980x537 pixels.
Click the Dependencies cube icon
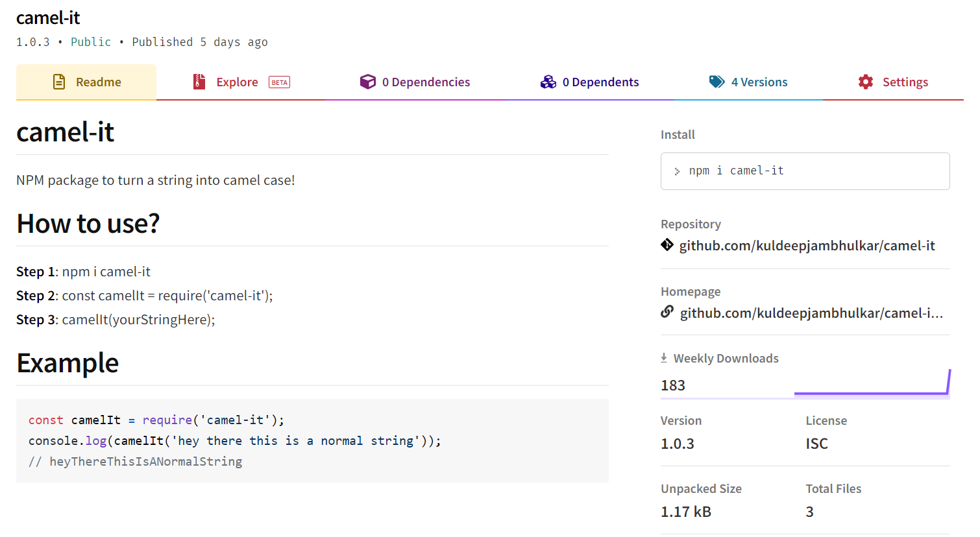(368, 82)
